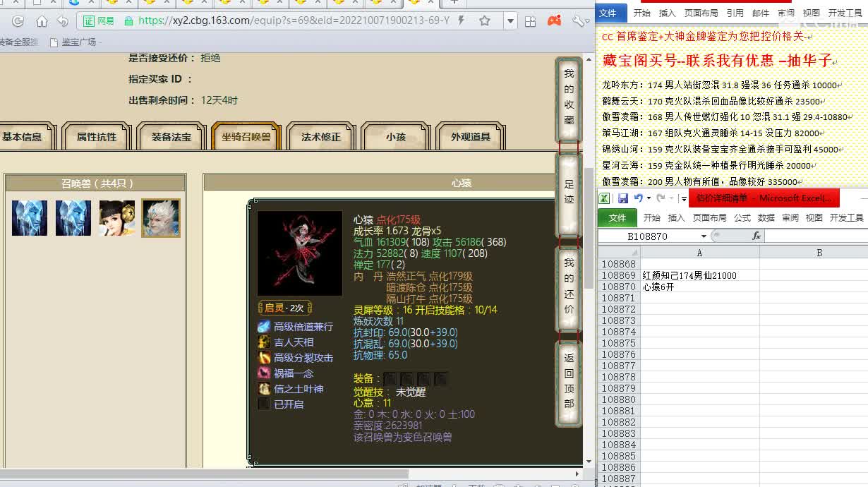Click the 祸福一念 skill icon
This screenshot has width=868, height=487.
pyautogui.click(x=264, y=373)
